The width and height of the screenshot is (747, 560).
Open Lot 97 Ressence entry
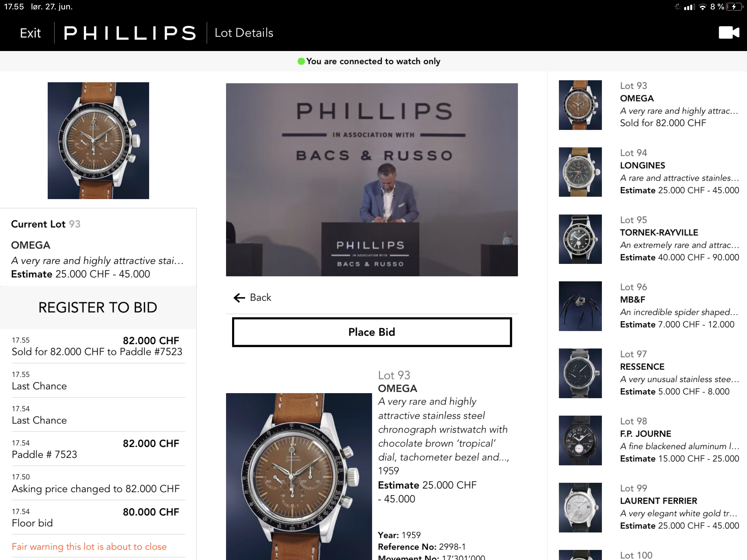pos(649,373)
